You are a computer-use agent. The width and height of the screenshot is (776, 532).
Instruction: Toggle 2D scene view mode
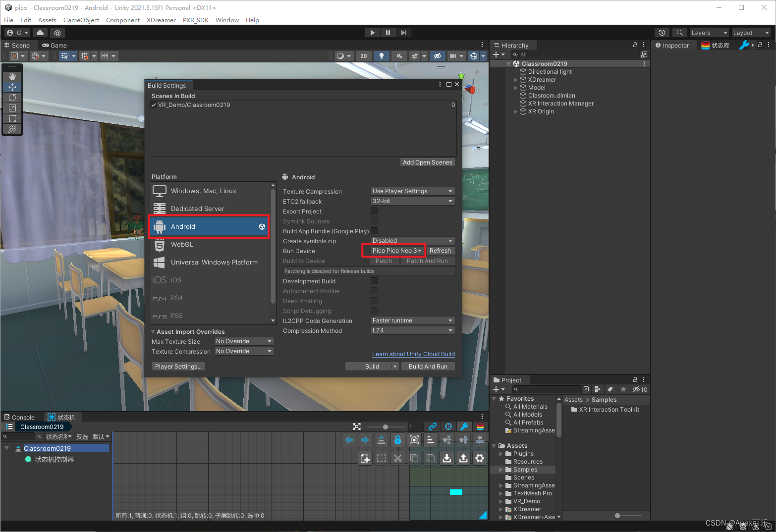click(364, 56)
